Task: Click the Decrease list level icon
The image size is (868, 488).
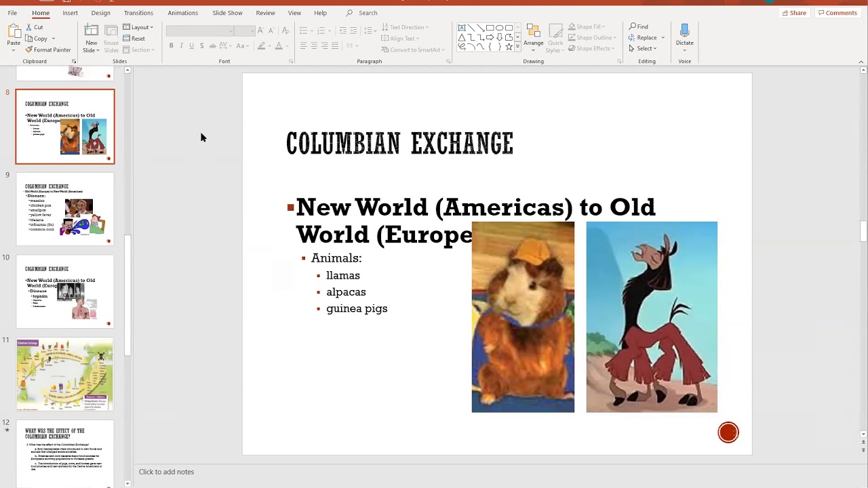Action: pyautogui.click(x=343, y=30)
